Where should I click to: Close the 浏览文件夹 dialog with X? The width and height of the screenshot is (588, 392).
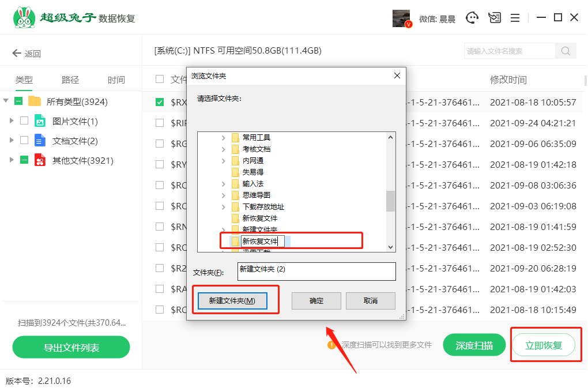click(397, 76)
